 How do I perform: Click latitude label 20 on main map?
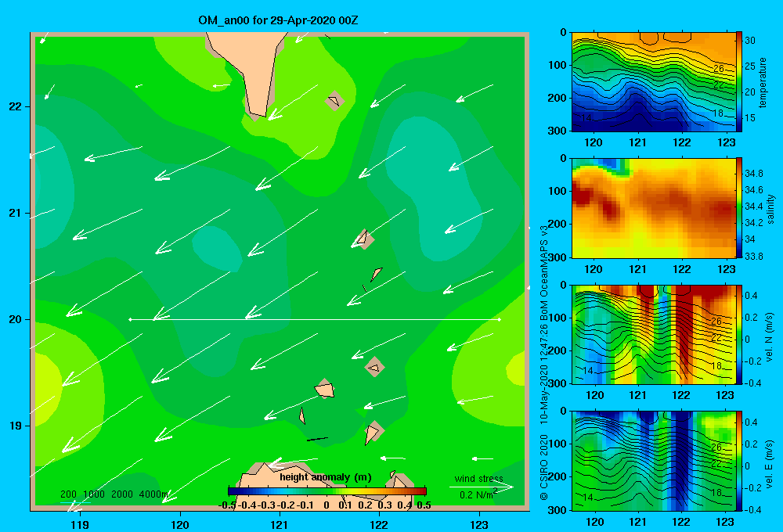pyautogui.click(x=16, y=319)
